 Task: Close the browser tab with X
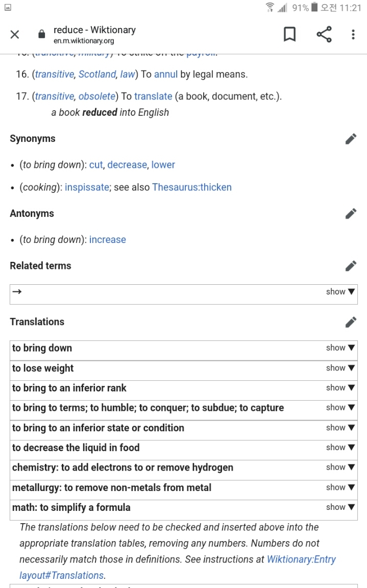pyautogui.click(x=15, y=35)
